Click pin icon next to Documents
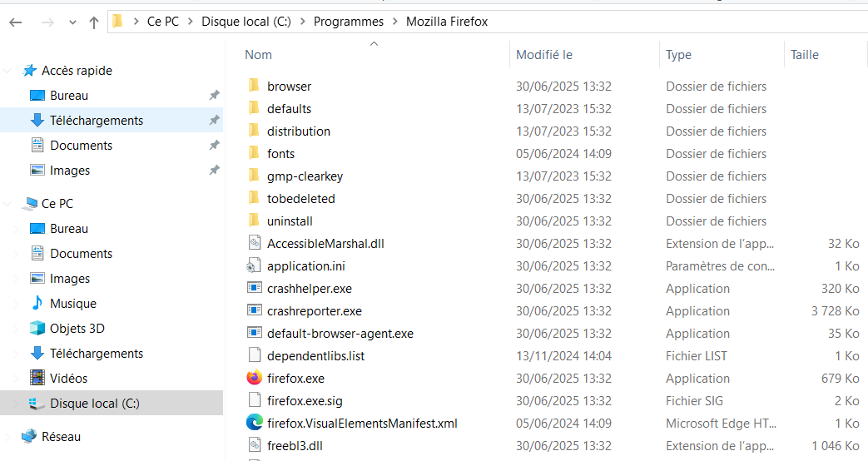 click(x=214, y=145)
